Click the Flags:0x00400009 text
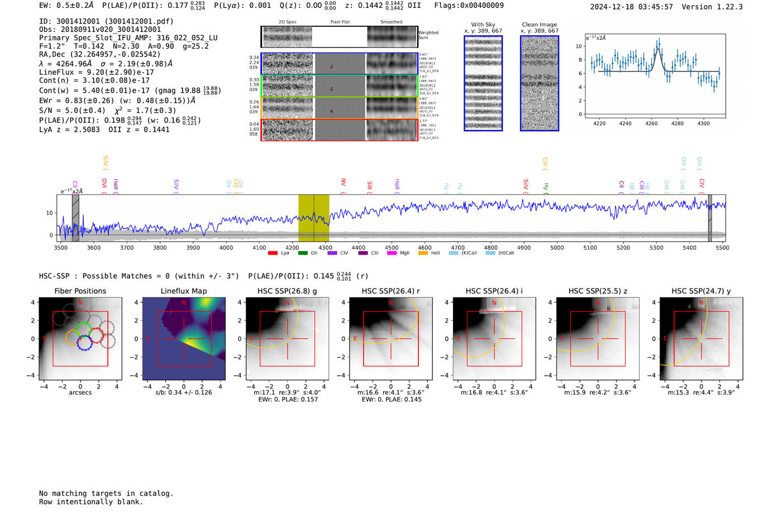The image size is (782, 532). tap(469, 6)
